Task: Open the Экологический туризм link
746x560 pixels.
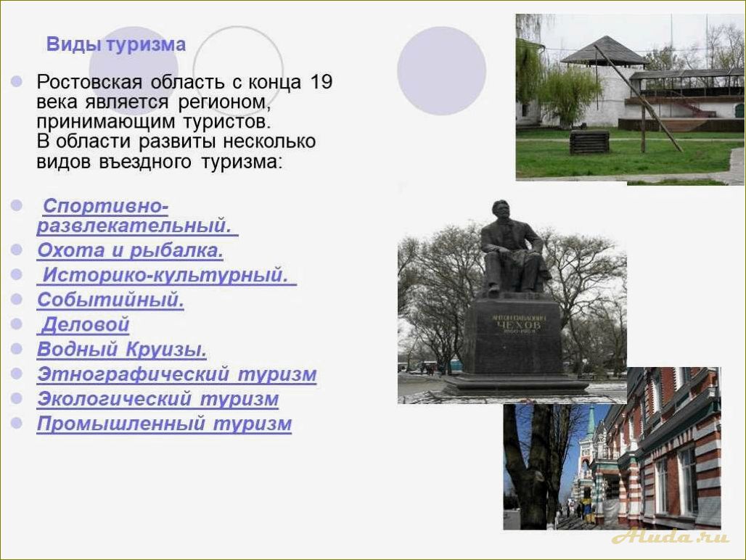Action: [x=158, y=400]
